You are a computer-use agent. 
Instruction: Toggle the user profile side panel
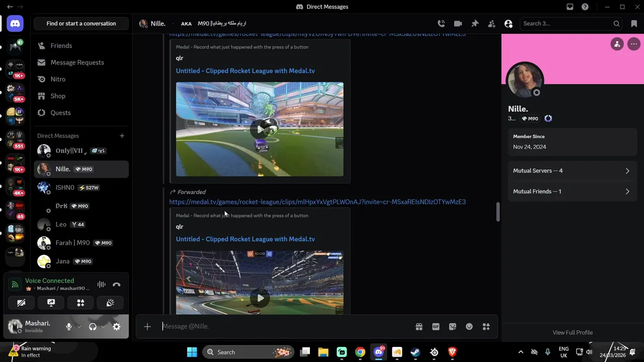509,24
